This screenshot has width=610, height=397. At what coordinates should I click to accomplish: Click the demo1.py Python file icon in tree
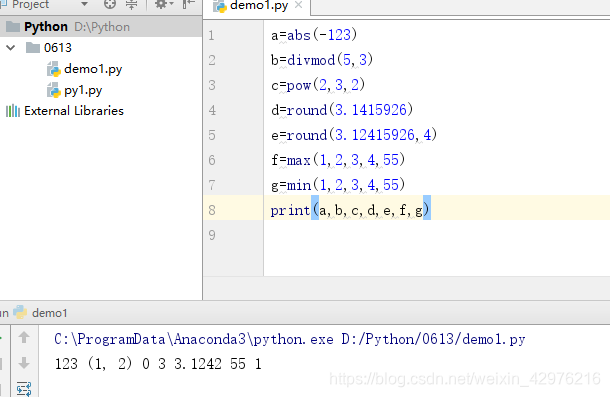click(x=54, y=70)
